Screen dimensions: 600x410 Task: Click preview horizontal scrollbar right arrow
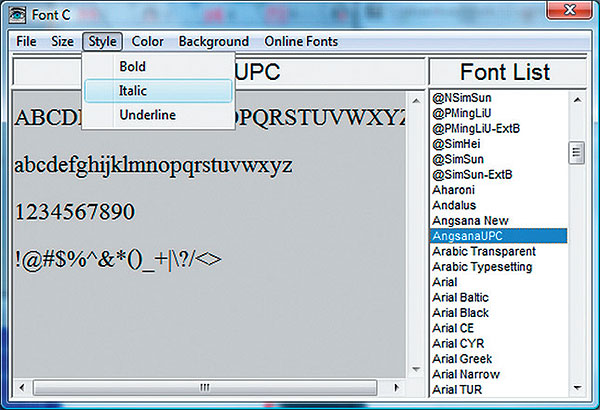coord(396,387)
